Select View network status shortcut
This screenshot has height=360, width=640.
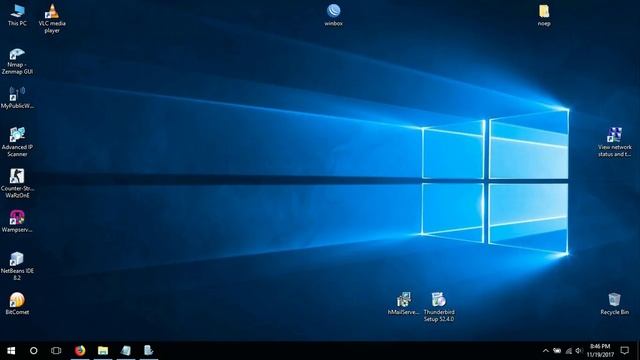tap(614, 142)
